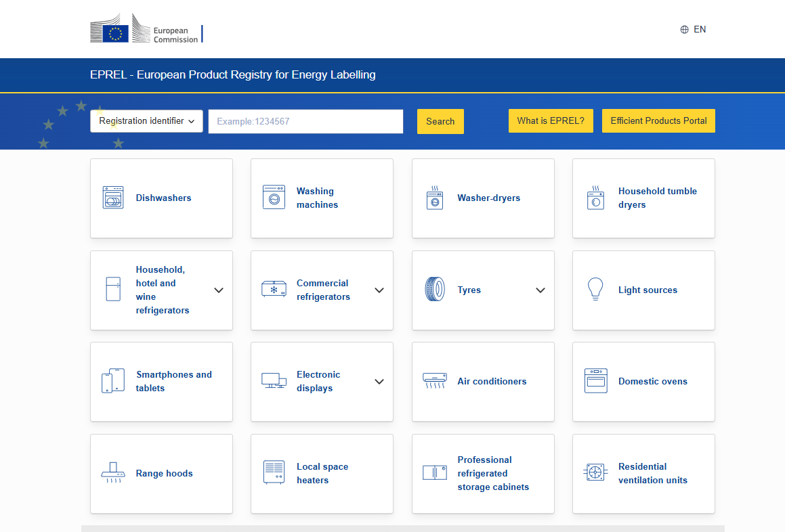
Task: Expand the Commercial refrigerators chevron
Action: (x=379, y=290)
